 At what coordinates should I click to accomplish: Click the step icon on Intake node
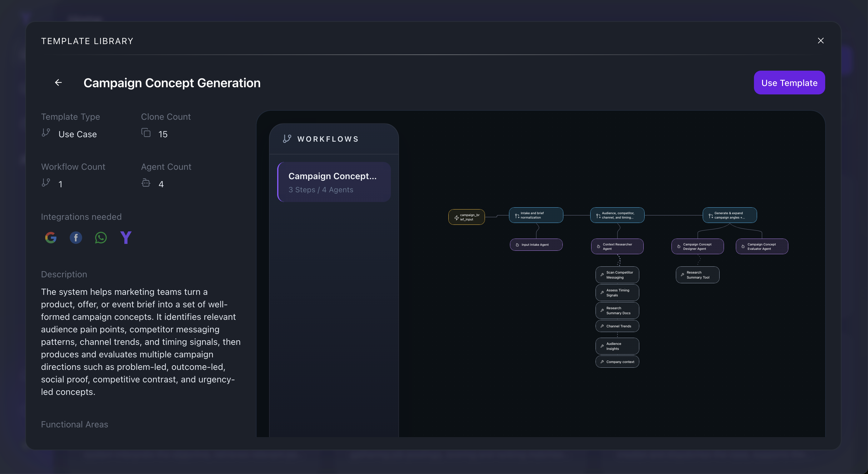coord(517,216)
